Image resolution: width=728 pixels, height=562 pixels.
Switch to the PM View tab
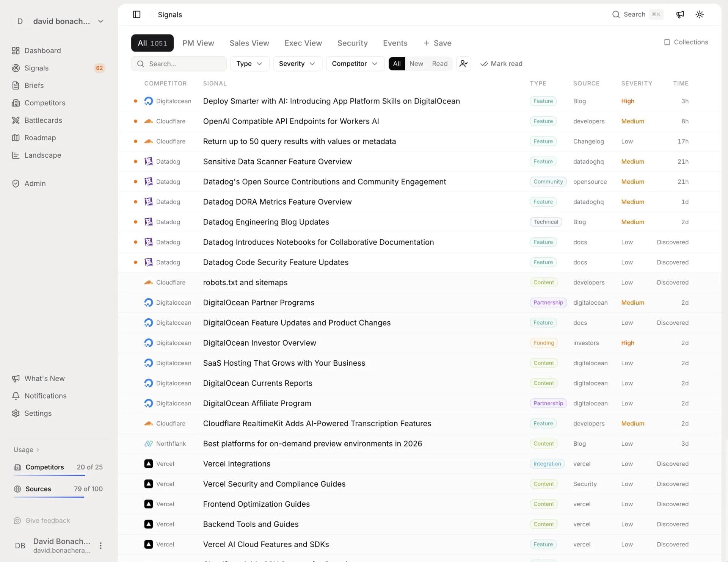(x=198, y=43)
